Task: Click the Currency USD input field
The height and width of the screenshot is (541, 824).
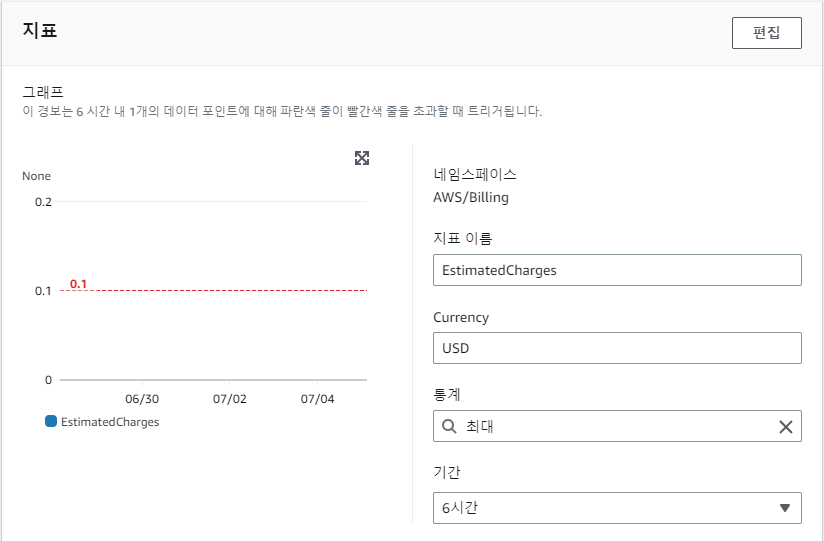Action: (617, 348)
